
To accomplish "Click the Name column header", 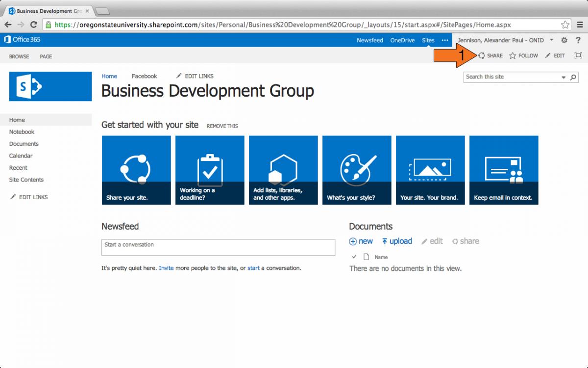I will click(381, 257).
